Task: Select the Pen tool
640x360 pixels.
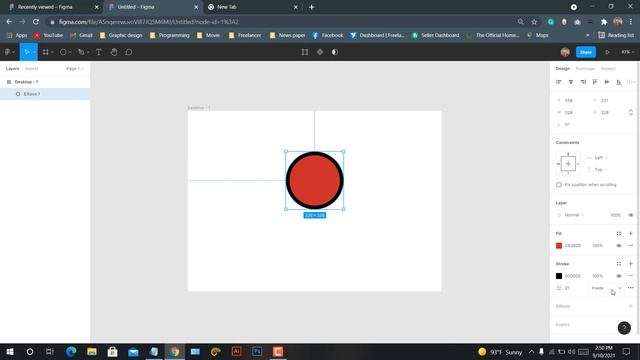Action: [x=81, y=52]
